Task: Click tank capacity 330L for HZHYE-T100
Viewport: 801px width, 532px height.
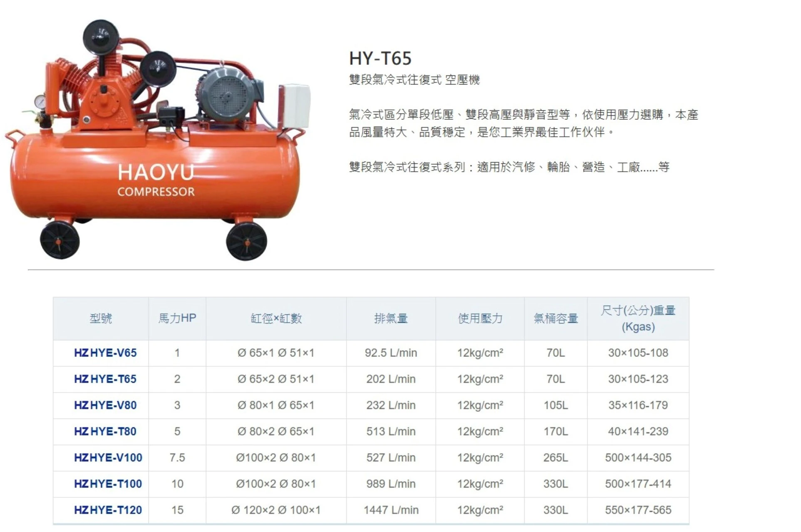Action: coord(556,484)
